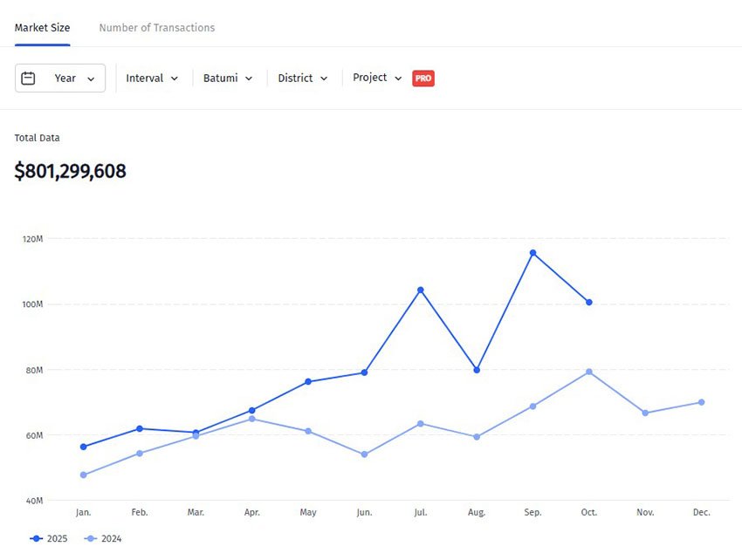Select the July 2025 data point

click(420, 290)
